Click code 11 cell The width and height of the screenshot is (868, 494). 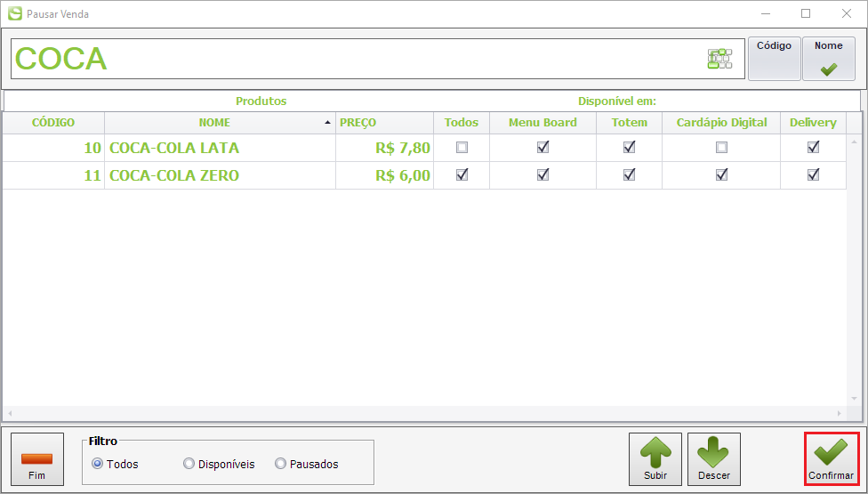click(x=53, y=175)
